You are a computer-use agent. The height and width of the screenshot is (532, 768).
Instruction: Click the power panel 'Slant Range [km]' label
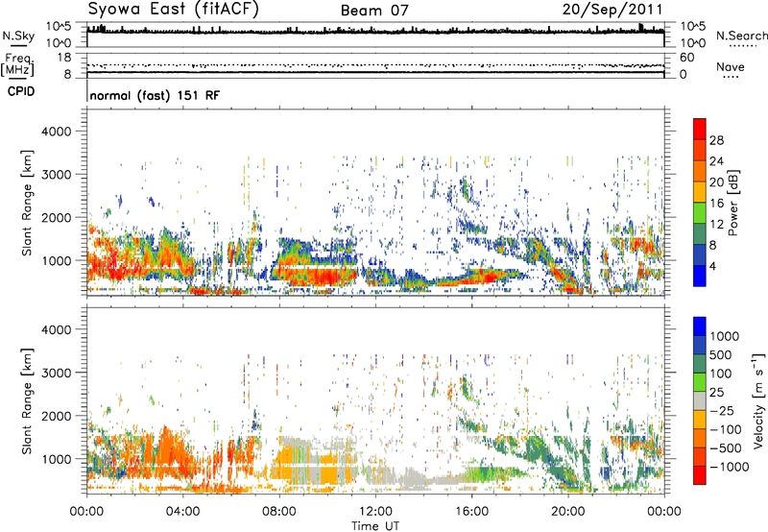(27, 203)
